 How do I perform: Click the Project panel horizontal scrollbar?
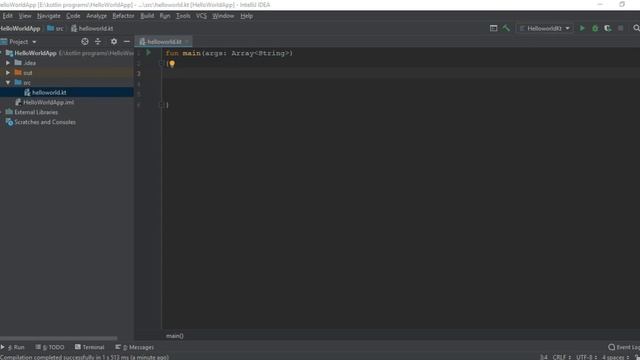coord(59,338)
